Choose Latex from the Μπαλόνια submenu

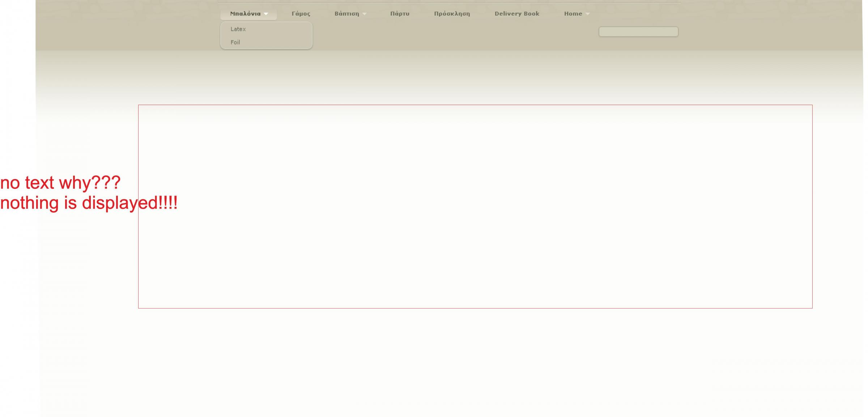click(238, 29)
